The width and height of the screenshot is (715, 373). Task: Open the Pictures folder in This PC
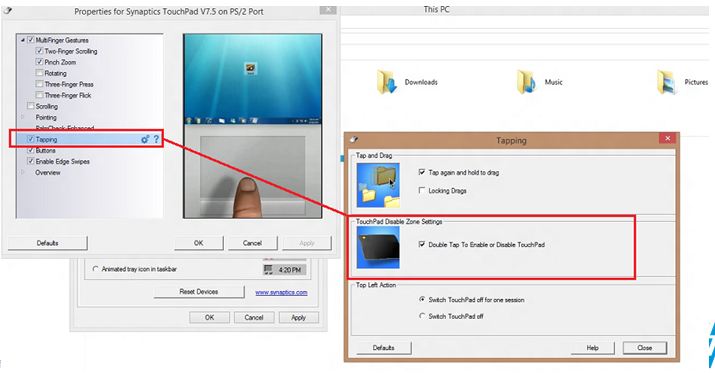[683, 82]
